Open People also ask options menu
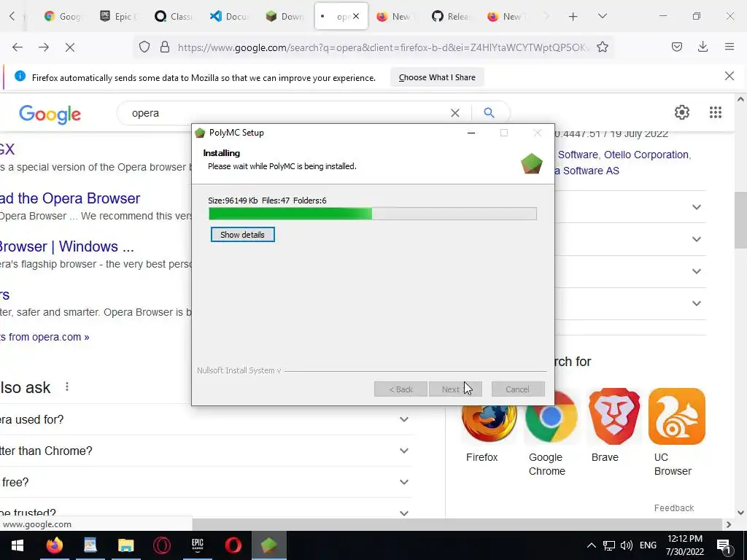 coord(67,386)
